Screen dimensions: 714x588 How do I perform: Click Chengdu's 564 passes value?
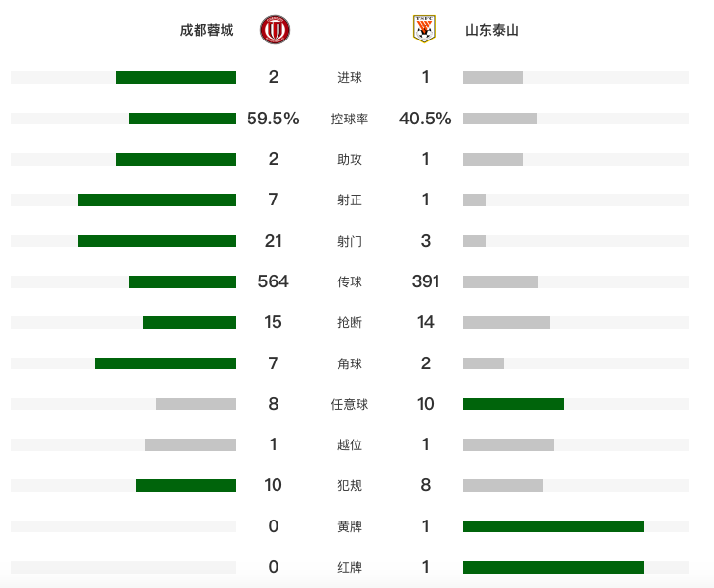tap(274, 281)
